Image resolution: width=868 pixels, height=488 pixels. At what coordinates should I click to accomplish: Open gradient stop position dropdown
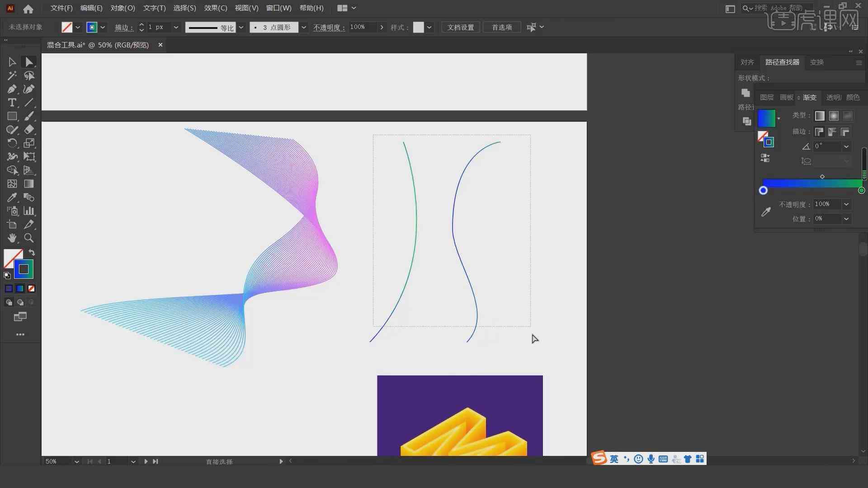click(846, 219)
